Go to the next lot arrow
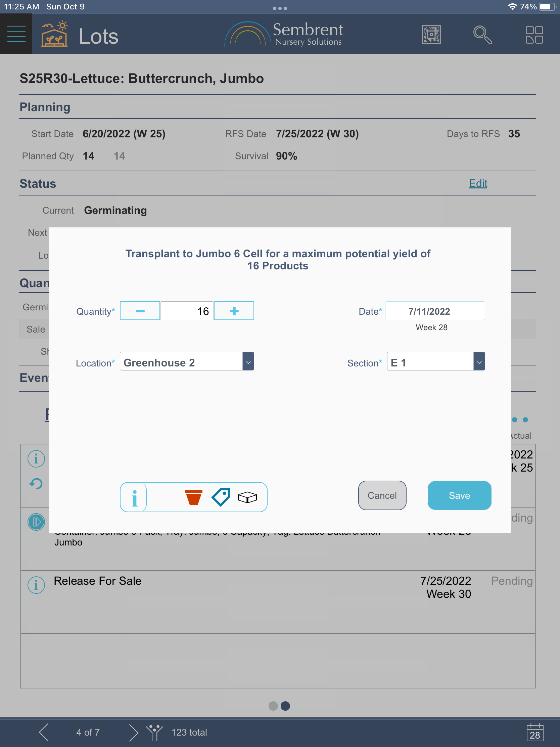 133,732
